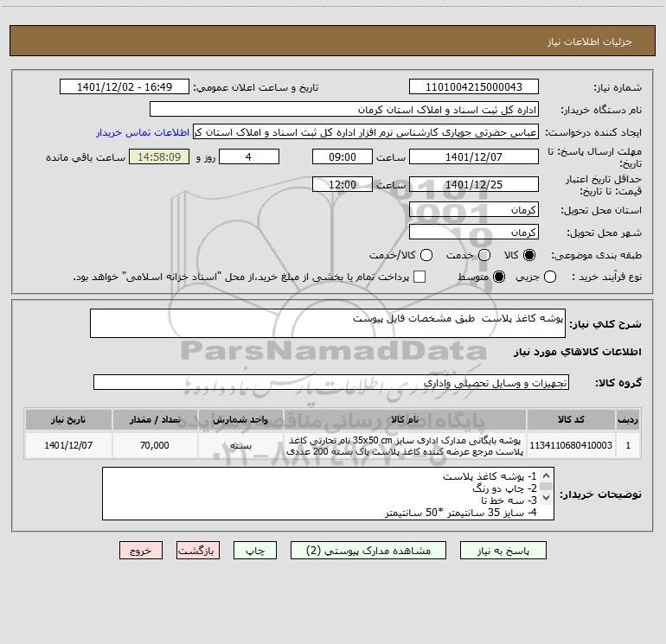666x644 pixels.
Task: Open مشاهده مدارک پیوستی (2) button
Action: coord(368,550)
